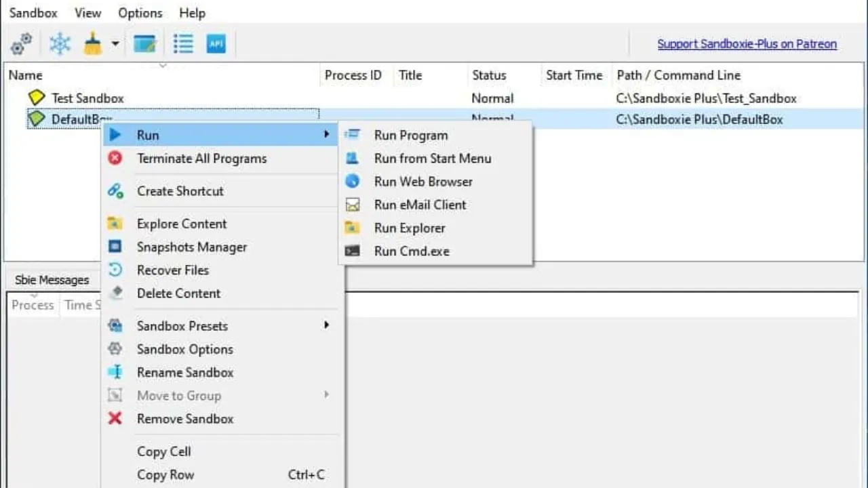This screenshot has width=868, height=488.
Task: Click the Sandbox Presets icon
Action: pos(115,326)
